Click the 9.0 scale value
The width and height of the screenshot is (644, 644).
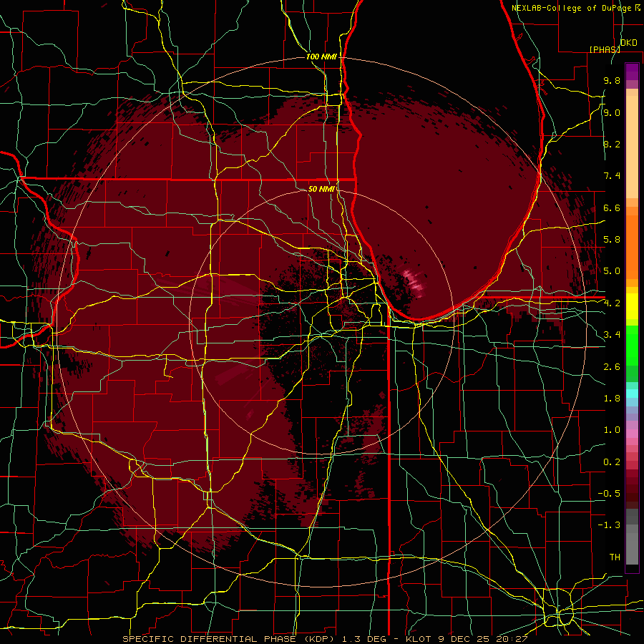tap(612, 112)
